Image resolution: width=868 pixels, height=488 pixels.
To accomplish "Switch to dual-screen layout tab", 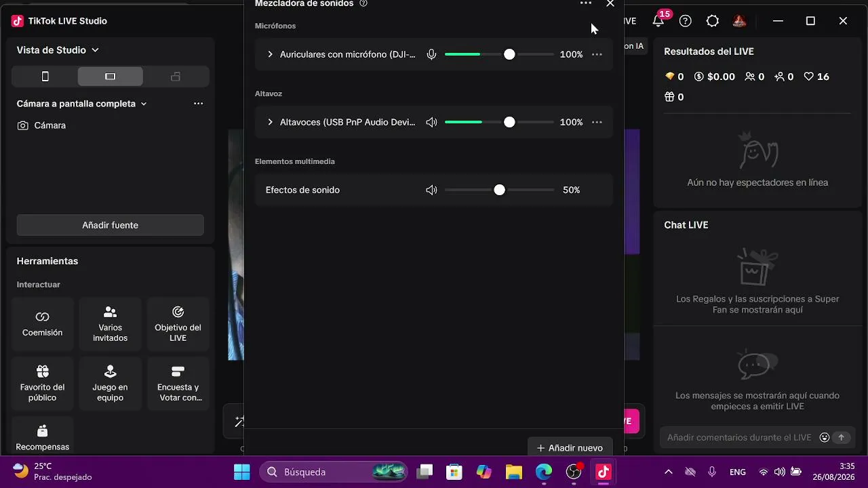I will tap(176, 77).
